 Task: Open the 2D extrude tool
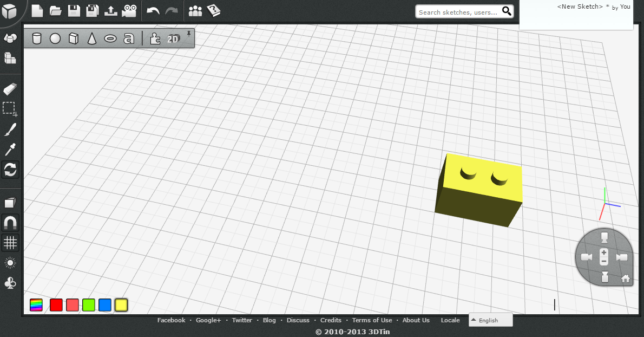[173, 38]
